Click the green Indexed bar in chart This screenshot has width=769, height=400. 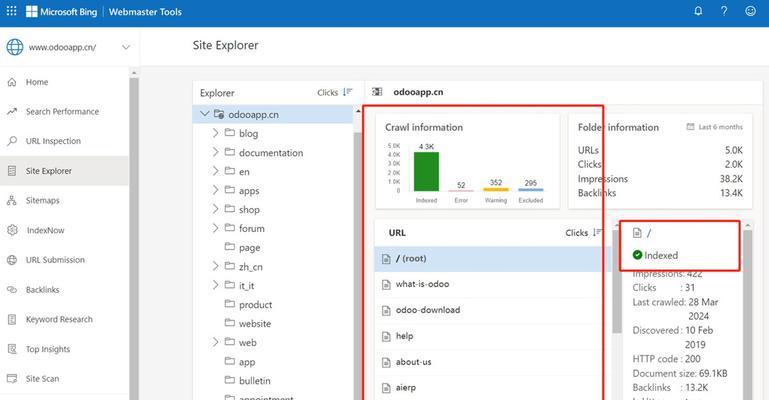coord(426,172)
